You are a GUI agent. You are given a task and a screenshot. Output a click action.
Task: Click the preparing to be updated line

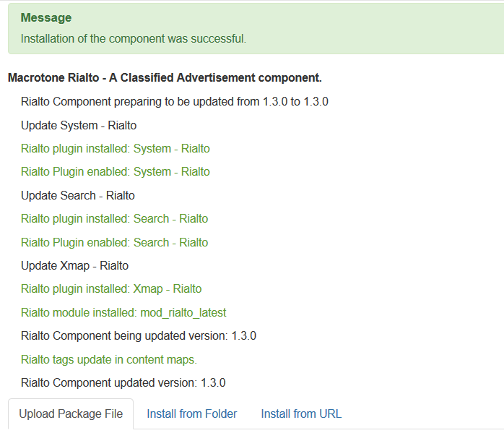175,102
